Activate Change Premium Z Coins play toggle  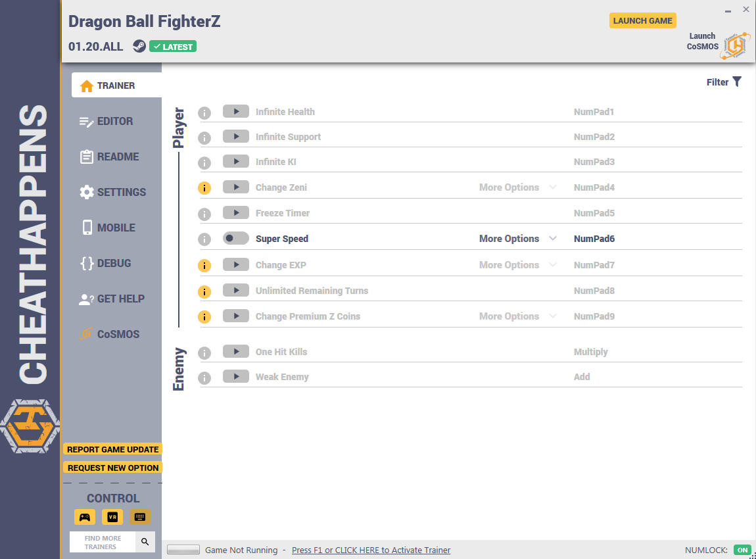click(236, 316)
